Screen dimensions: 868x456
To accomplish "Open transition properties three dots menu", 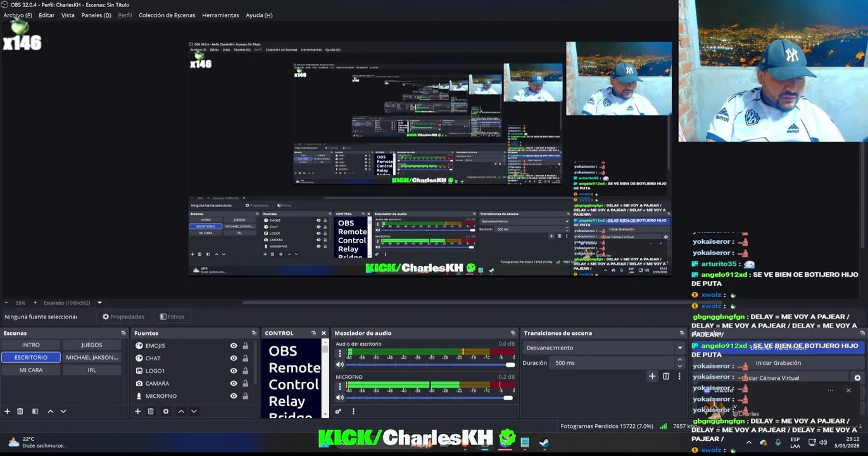I will coord(679,376).
